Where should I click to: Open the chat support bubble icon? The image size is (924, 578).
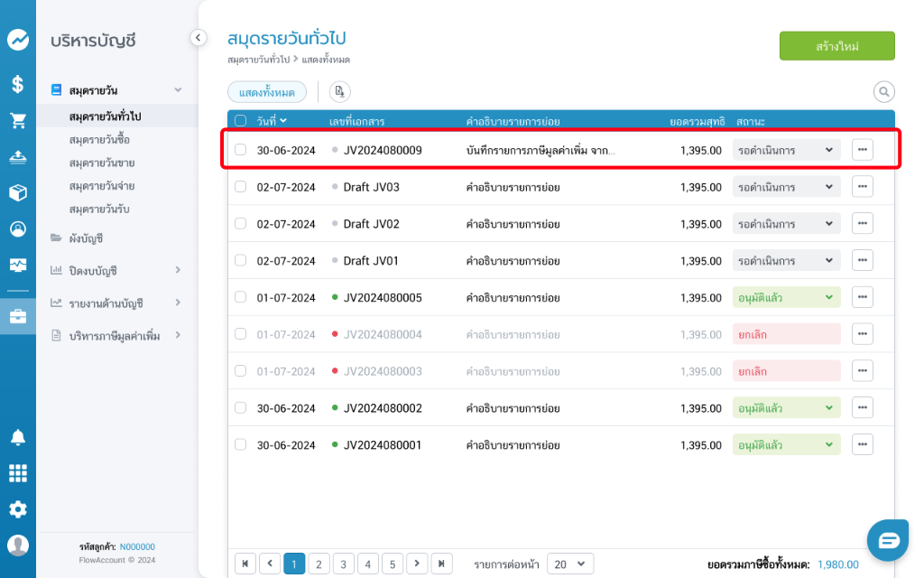889,540
